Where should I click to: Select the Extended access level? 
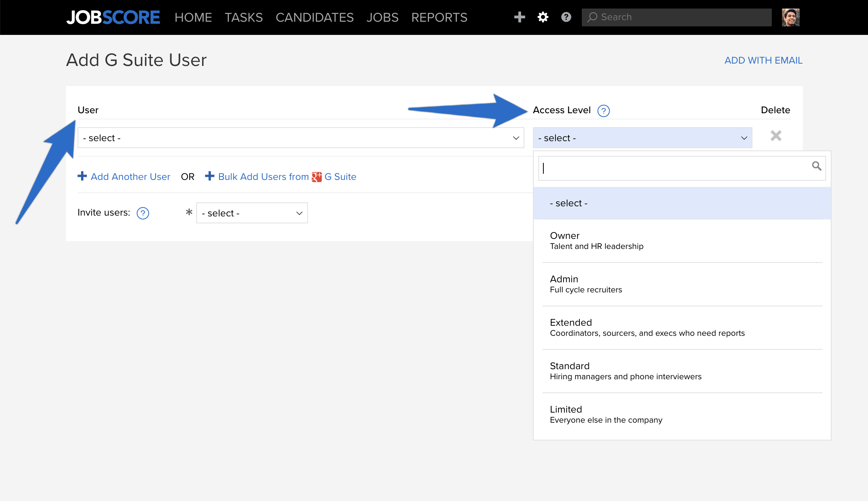pyautogui.click(x=682, y=328)
